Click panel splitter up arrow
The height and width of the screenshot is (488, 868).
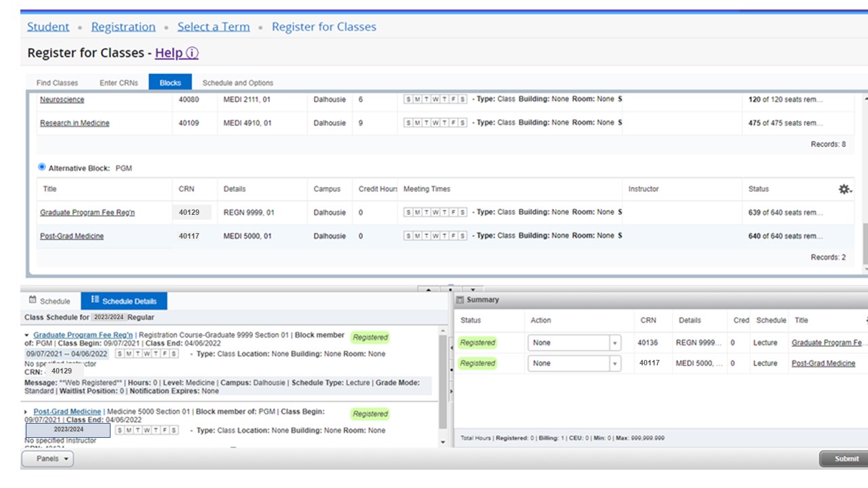coord(428,289)
